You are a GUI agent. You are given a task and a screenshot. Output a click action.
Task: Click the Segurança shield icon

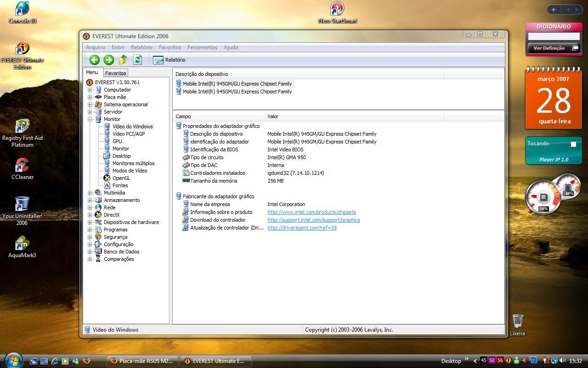point(98,237)
